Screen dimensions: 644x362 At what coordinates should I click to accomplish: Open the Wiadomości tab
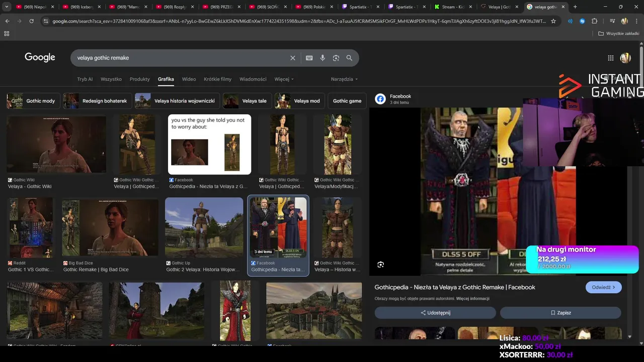point(253,79)
